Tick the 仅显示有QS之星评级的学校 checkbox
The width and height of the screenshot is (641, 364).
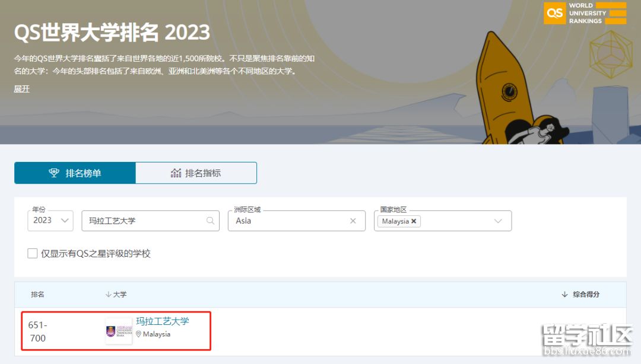click(32, 253)
